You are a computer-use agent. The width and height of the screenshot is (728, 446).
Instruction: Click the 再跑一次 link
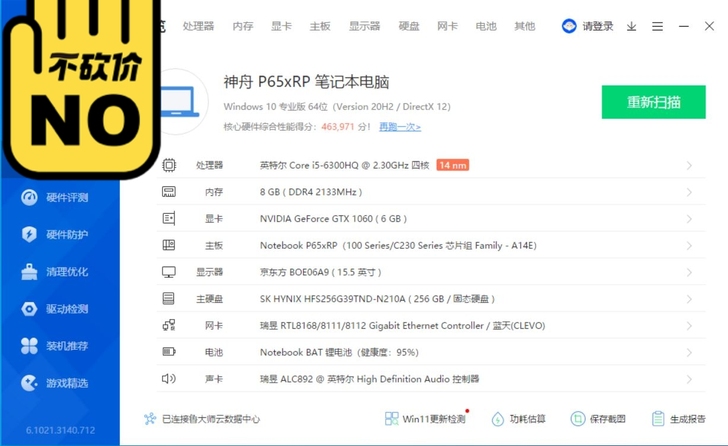pyautogui.click(x=400, y=127)
